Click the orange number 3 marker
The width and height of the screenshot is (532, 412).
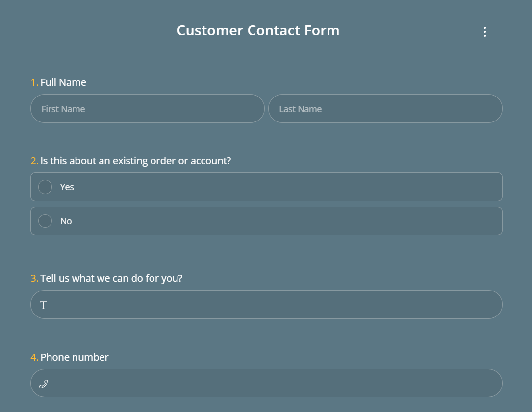(x=34, y=278)
